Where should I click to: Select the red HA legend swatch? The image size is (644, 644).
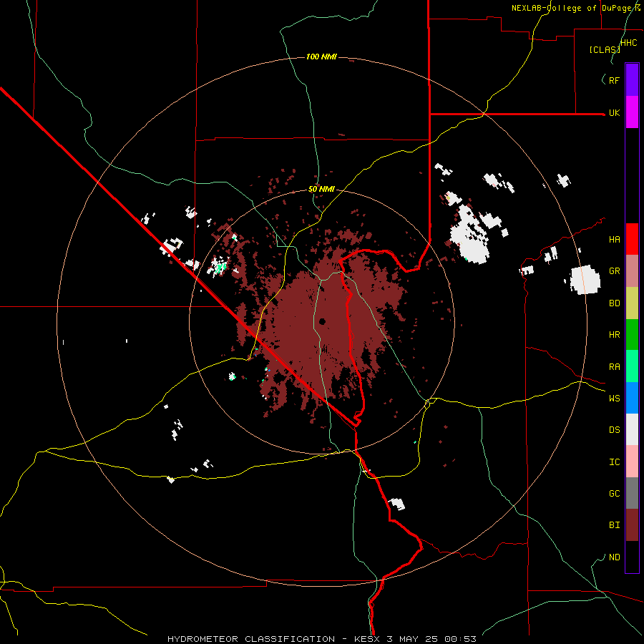click(x=632, y=239)
